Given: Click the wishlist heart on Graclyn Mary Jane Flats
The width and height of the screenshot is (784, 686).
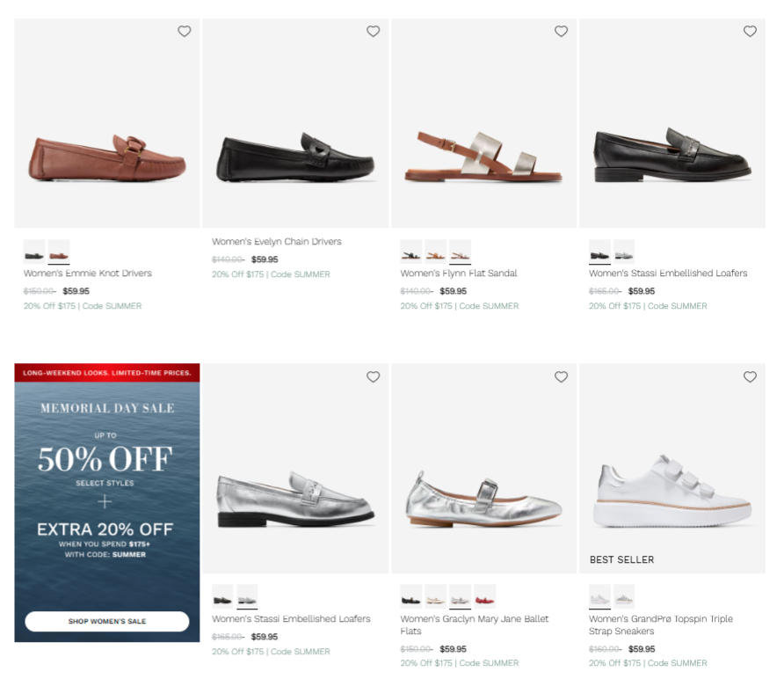Looking at the screenshot, I should pos(561,376).
